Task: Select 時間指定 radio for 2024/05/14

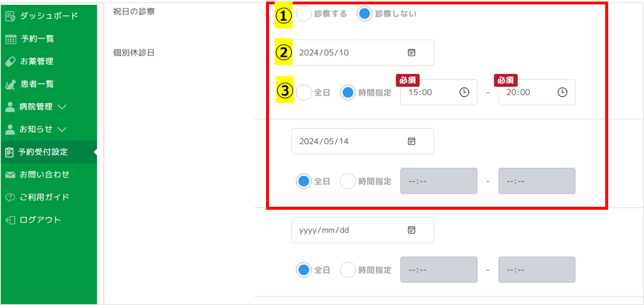Action: coord(348,181)
